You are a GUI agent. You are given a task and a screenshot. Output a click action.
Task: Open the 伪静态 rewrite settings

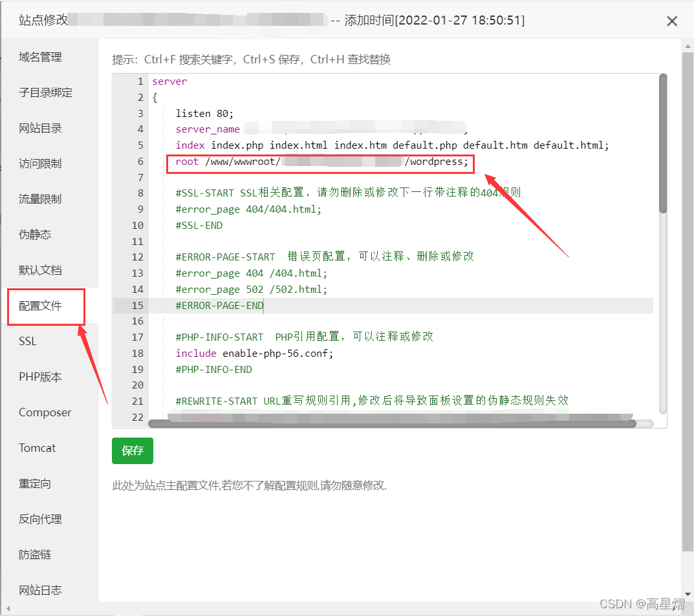pyautogui.click(x=35, y=235)
